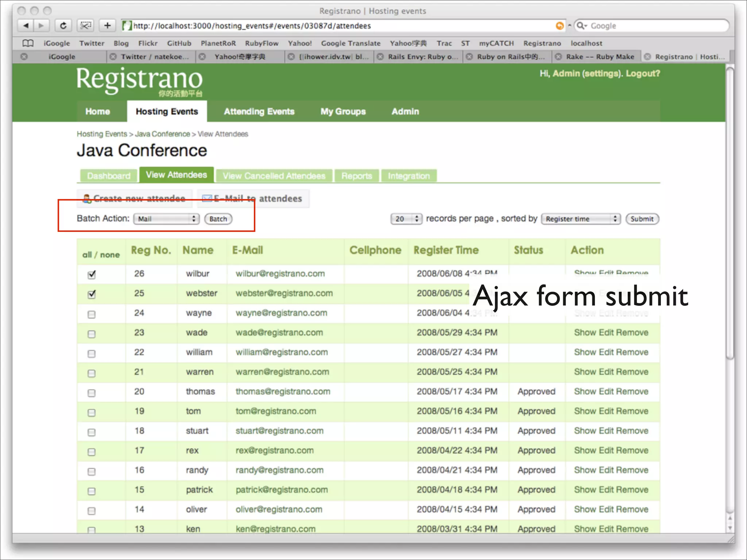Image resolution: width=747 pixels, height=560 pixels.
Task: Click the orange RSS icon in address bar
Action: [560, 26]
